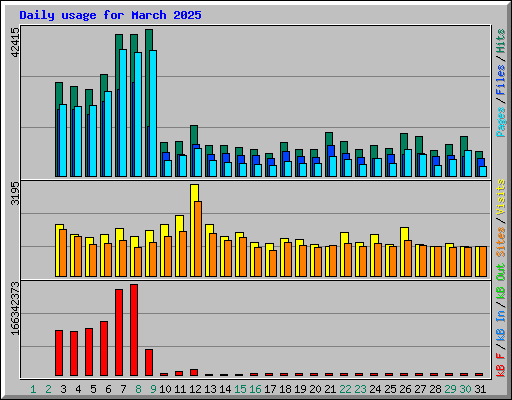This screenshot has width=512, height=400.
Task: Select the tallest yellow Visits bar on day 12
Action: point(194,230)
